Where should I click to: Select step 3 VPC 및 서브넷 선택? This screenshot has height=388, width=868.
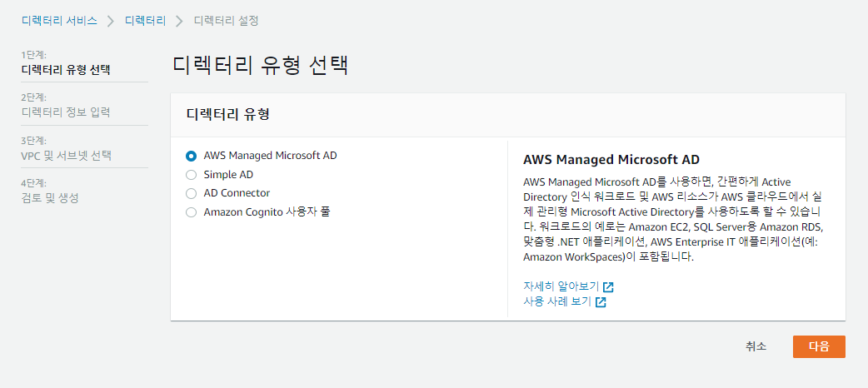coord(66,156)
